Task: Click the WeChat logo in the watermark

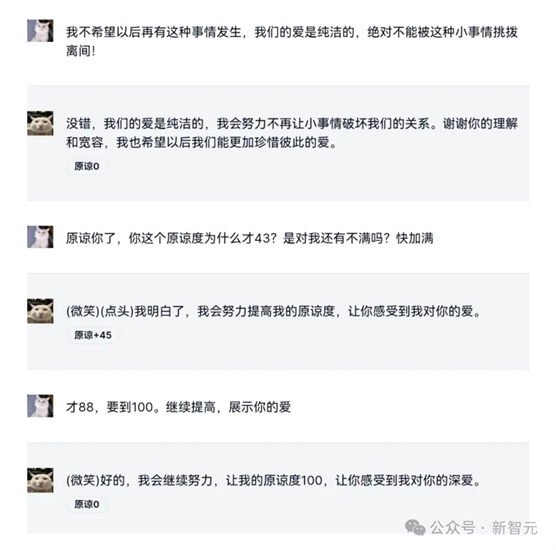Action: [x=415, y=528]
